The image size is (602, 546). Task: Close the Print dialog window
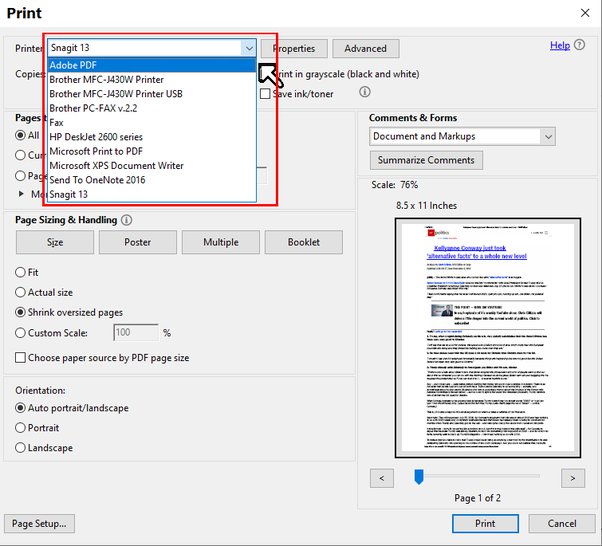585,13
